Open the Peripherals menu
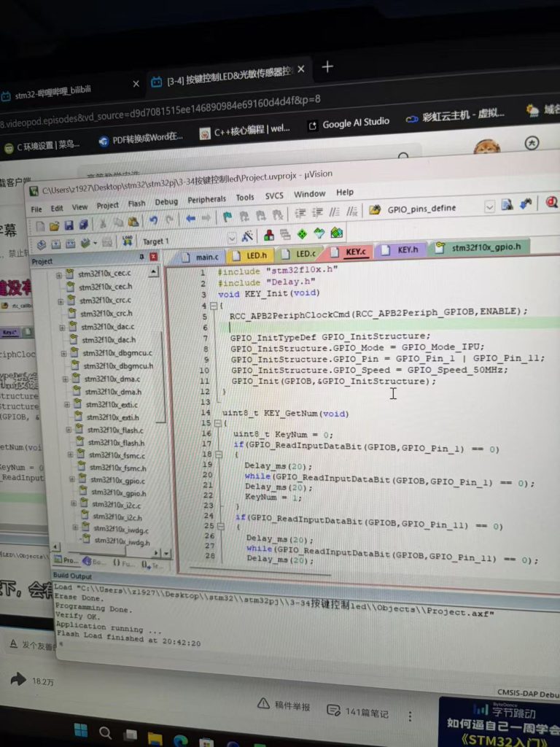 pos(206,199)
